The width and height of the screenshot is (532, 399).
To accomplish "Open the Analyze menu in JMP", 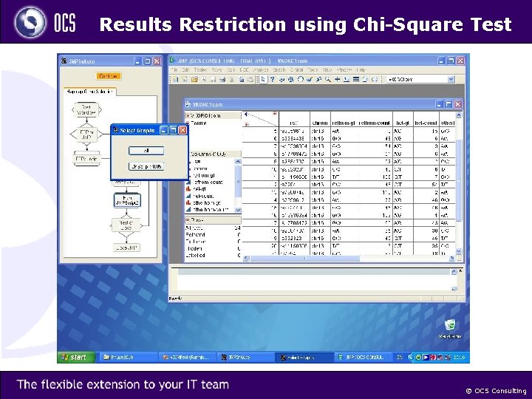I will 261,69.
